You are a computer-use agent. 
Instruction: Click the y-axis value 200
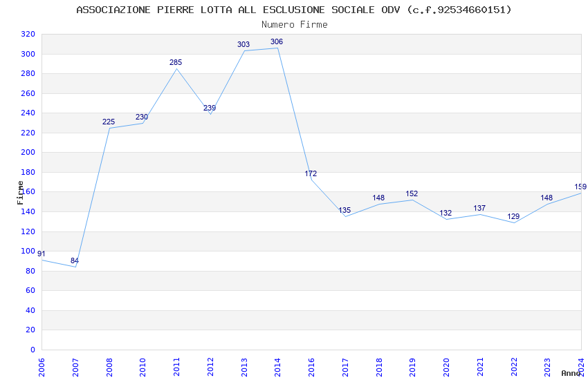(x=28, y=152)
